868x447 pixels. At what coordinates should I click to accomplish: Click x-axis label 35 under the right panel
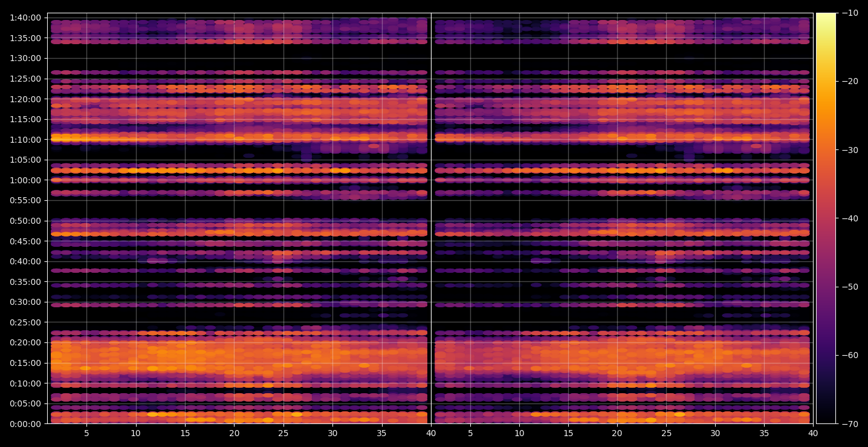pos(764,433)
